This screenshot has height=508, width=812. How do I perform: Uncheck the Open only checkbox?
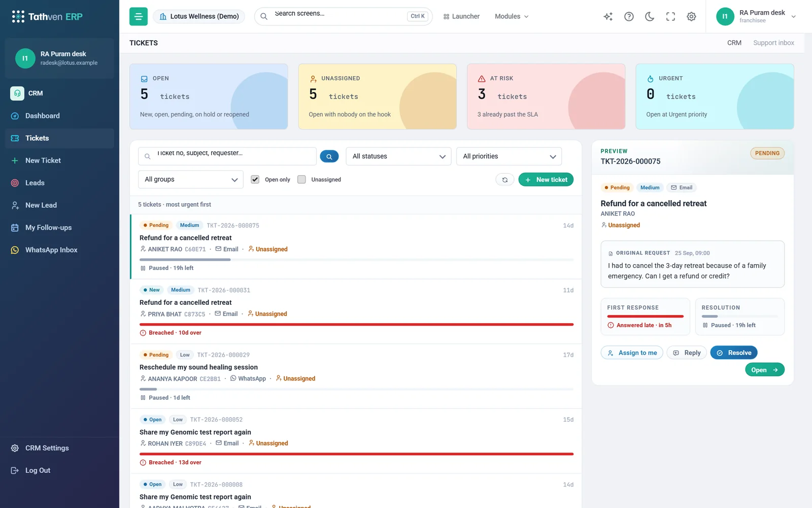tap(255, 179)
